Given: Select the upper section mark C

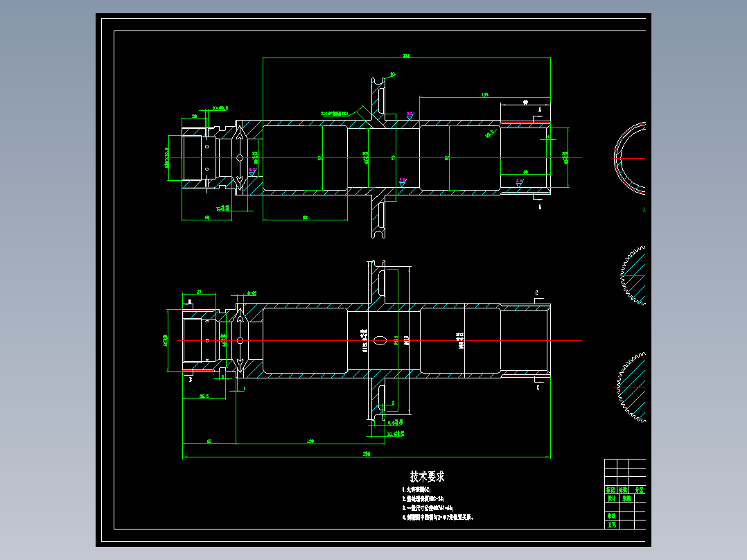Looking at the screenshot, I should click(537, 293).
